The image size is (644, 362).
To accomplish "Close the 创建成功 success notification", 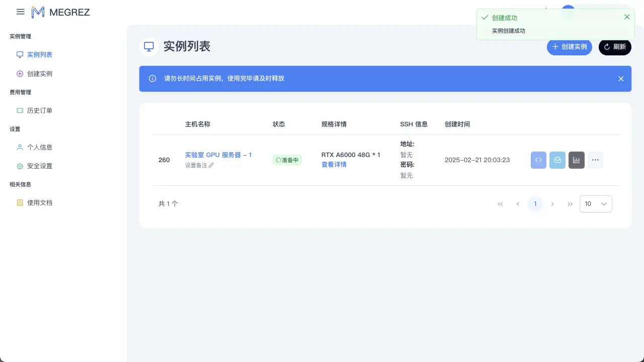I will tap(627, 17).
